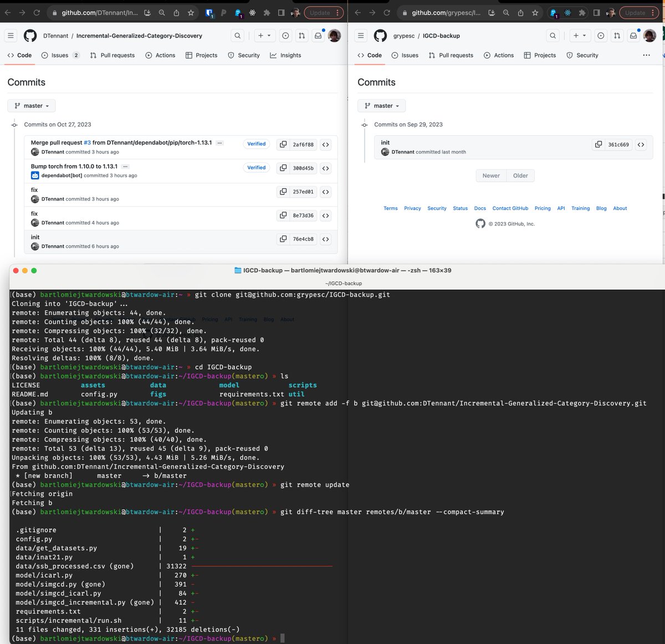Open master branch dropdown in left window

32,106
